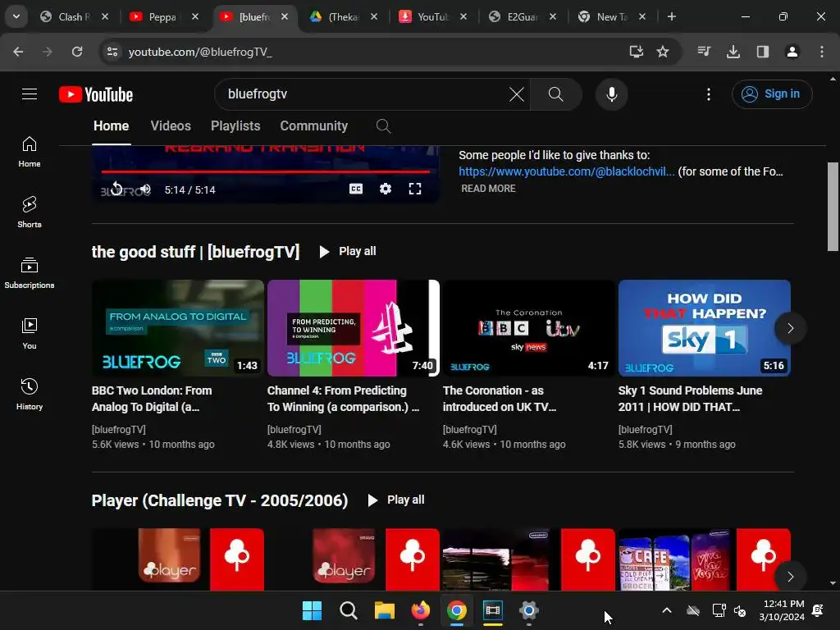Switch to the Clash browser tab

[73, 16]
